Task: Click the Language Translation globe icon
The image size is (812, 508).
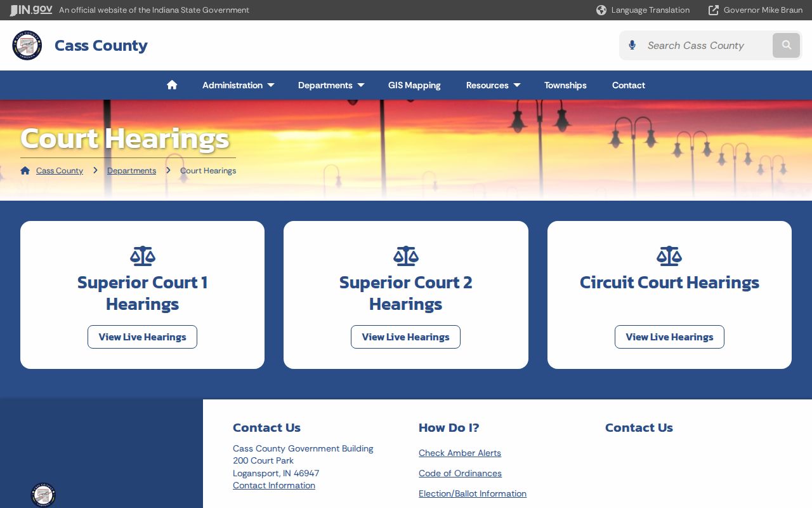Action: tap(601, 10)
